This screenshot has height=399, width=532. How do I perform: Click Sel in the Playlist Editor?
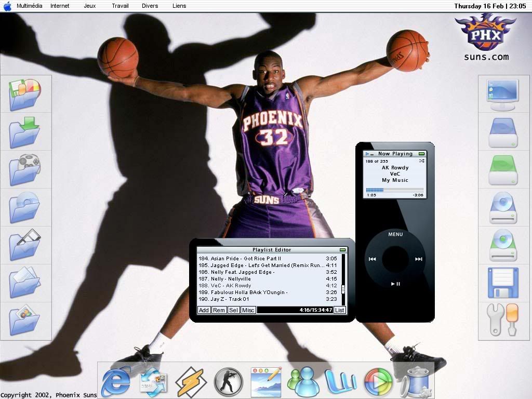[x=233, y=310]
